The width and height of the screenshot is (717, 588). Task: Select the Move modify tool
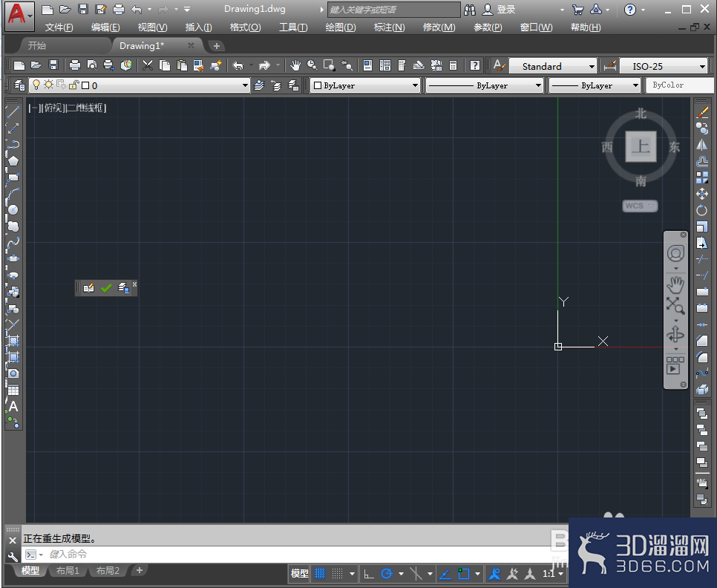point(702,194)
